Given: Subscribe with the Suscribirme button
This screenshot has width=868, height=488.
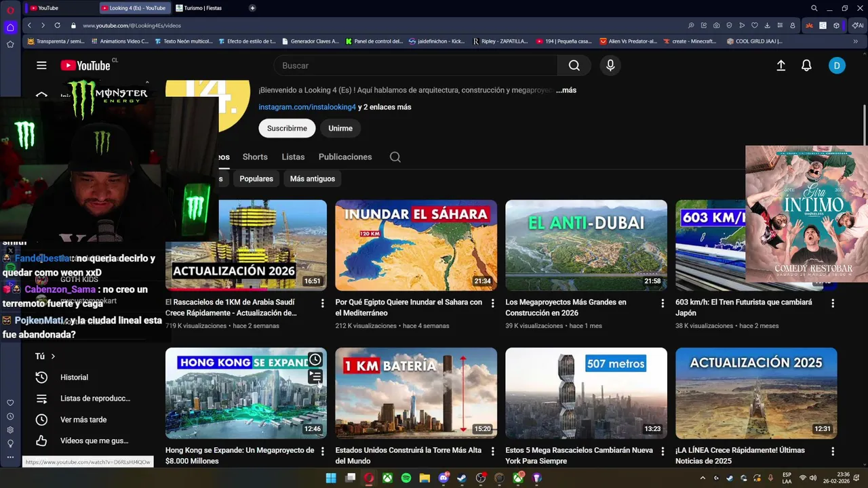Looking at the screenshot, I should click(x=287, y=128).
